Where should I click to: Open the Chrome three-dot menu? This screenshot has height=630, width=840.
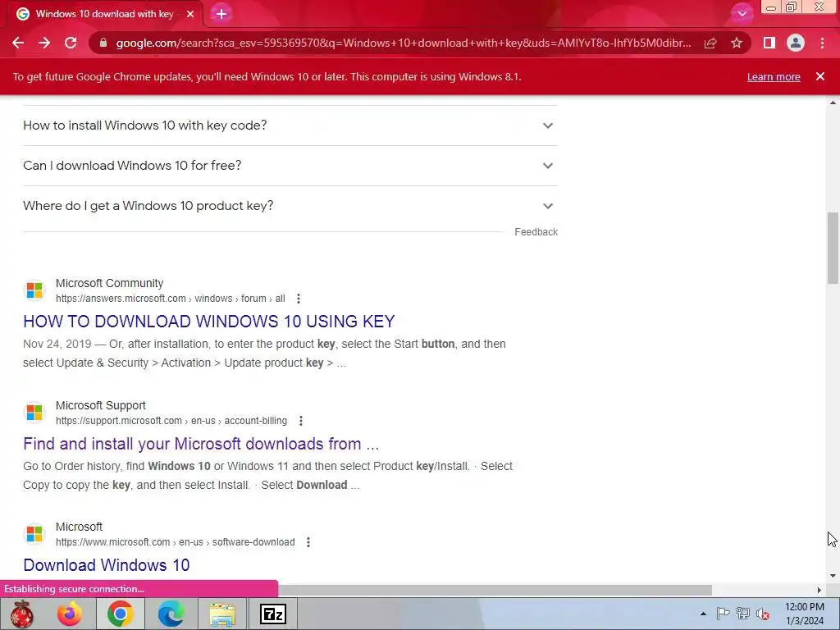click(822, 43)
